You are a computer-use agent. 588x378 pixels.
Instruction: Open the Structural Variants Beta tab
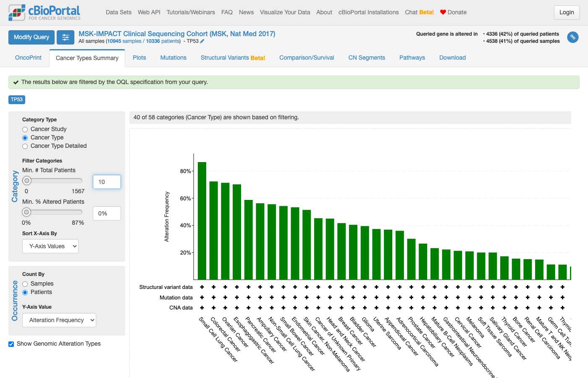(x=233, y=58)
